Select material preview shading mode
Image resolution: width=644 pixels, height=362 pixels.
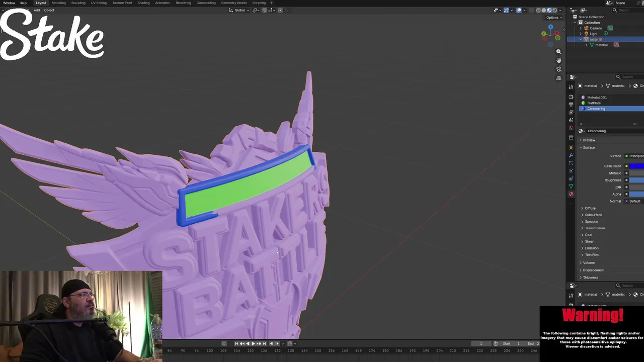(x=549, y=10)
